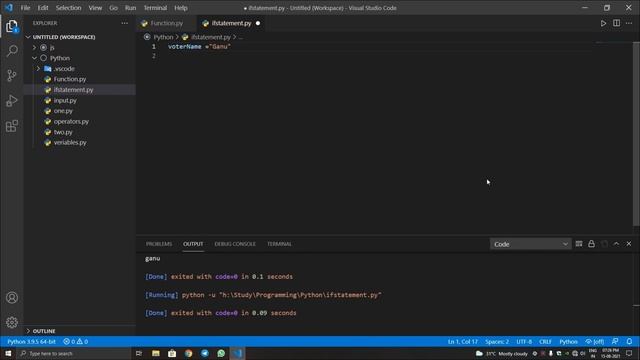This screenshot has width=640, height=360.
Task: Open the Go menu
Action: click(x=113, y=8)
